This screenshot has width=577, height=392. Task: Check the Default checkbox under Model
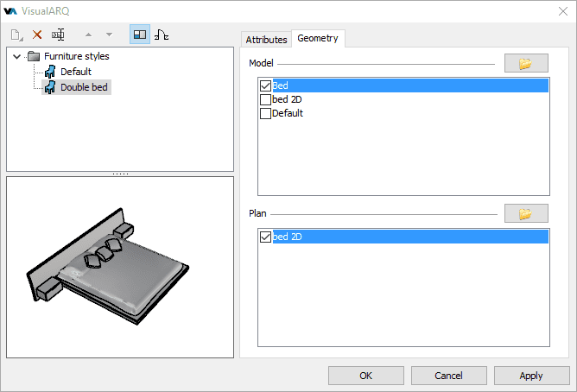pos(265,114)
